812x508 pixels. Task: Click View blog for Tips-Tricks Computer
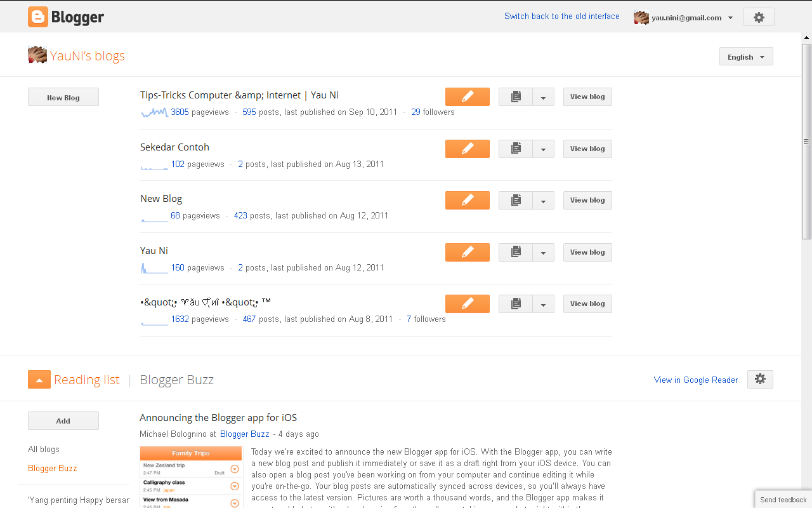(x=587, y=97)
